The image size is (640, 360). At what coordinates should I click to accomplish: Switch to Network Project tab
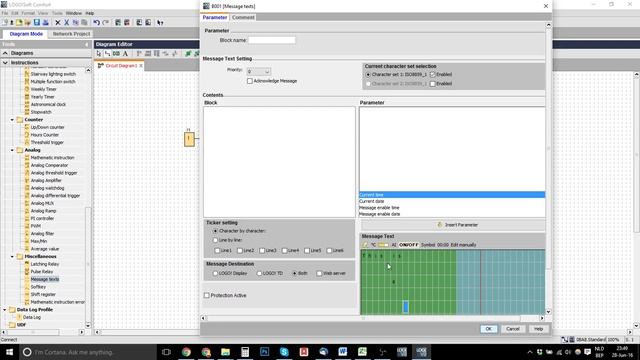[x=71, y=34]
